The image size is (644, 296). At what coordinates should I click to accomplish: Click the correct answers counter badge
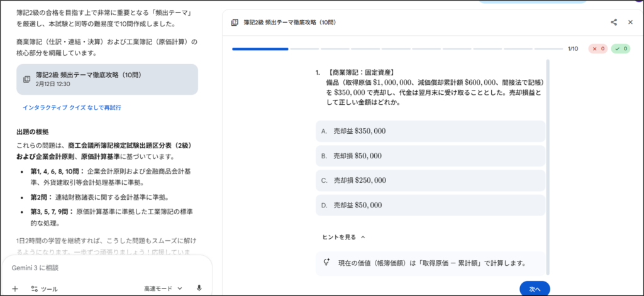(621, 49)
